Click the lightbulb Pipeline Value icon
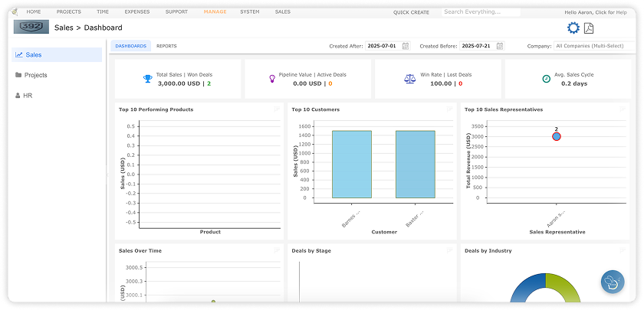This screenshot has width=644, height=310. point(272,79)
